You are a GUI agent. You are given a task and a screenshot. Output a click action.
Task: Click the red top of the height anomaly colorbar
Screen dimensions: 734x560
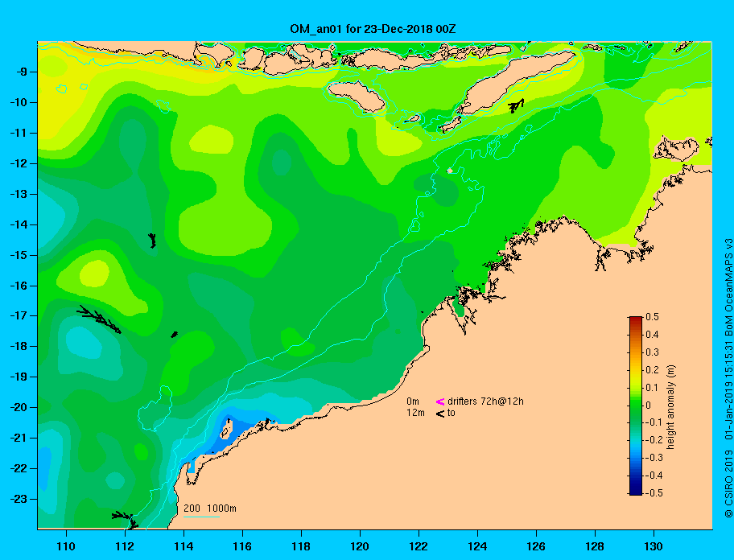tap(636, 320)
